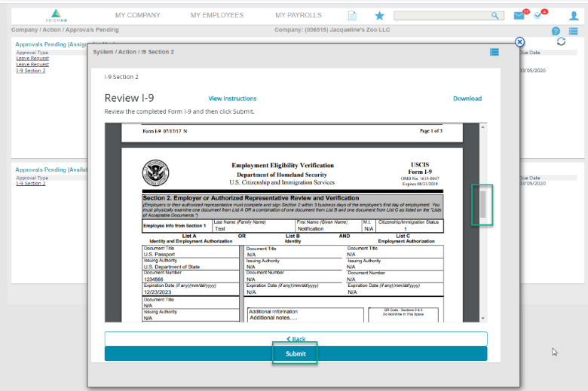Screen dimensions: 588x391
Task: Click the PDF viewer scrollbar thumb
Action: pyautogui.click(x=483, y=204)
